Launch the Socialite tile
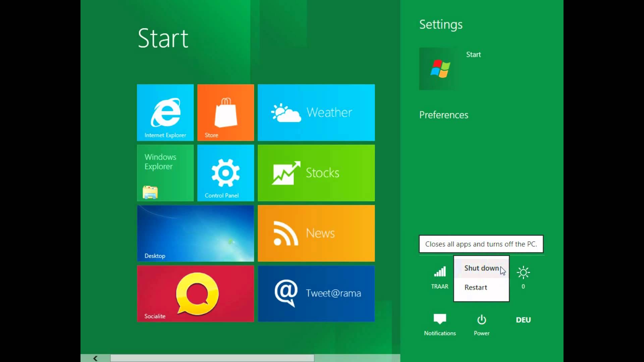 (x=195, y=294)
